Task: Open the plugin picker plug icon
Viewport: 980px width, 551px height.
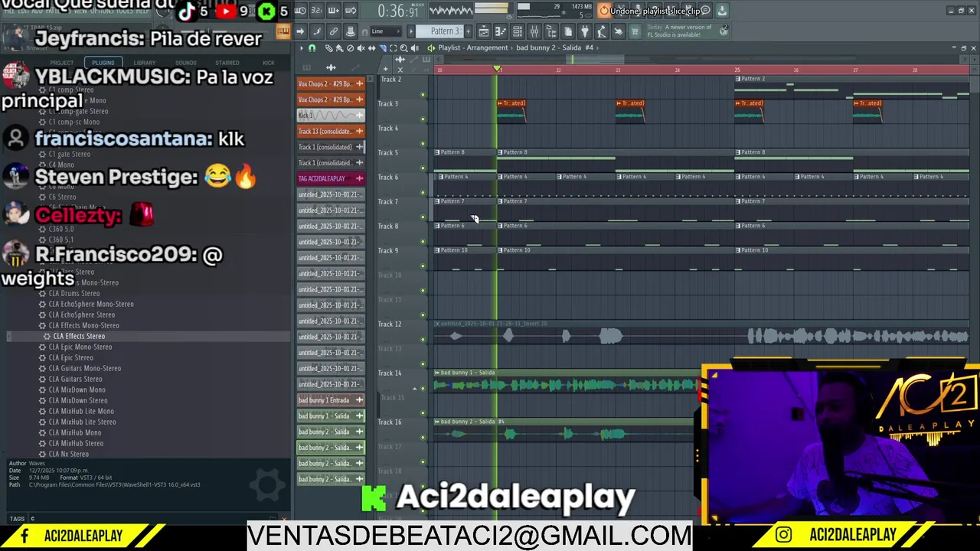Action: (x=585, y=31)
